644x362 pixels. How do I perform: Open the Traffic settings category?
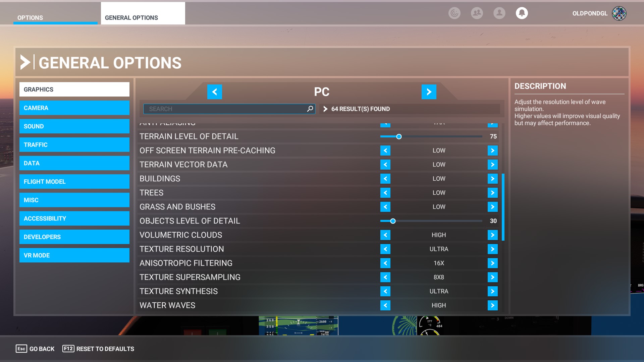point(74,145)
